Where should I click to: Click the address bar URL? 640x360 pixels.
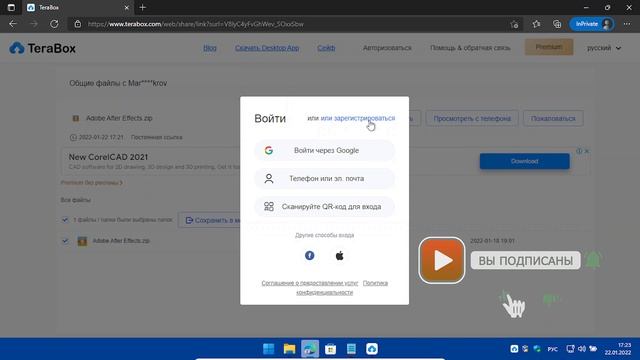[196, 24]
